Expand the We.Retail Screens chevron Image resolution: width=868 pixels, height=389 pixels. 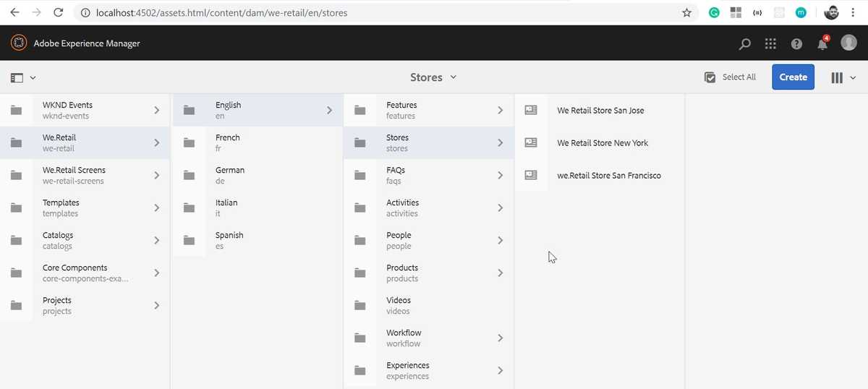click(x=156, y=176)
